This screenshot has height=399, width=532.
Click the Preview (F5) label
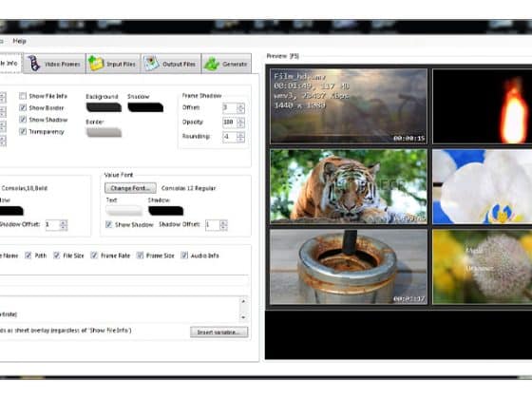(x=283, y=56)
